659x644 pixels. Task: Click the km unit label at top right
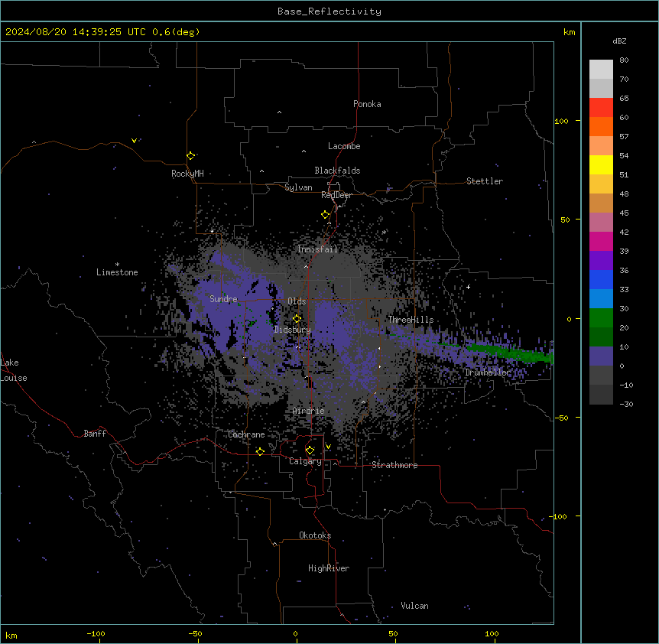(569, 32)
